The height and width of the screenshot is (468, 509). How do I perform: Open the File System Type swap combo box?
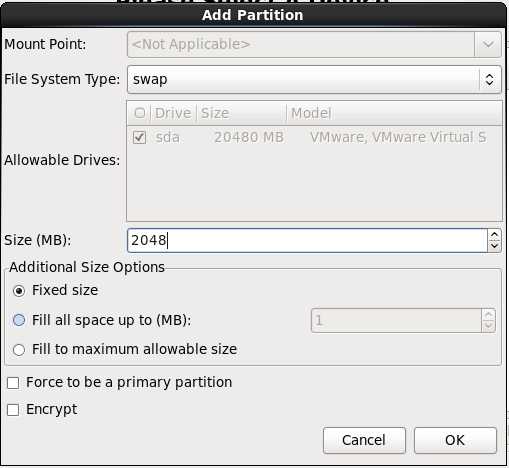(314, 79)
